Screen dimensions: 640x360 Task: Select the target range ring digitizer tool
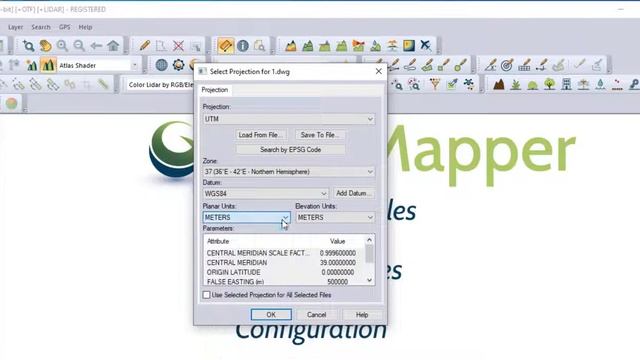coord(507,65)
